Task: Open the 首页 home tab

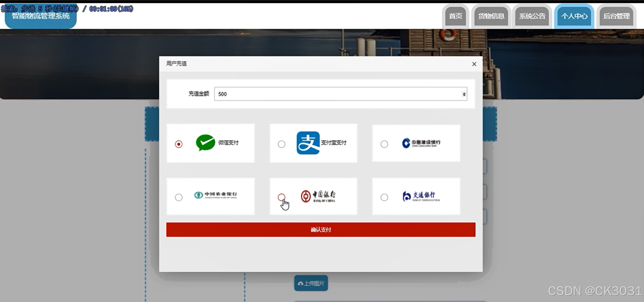Action: 456,16
